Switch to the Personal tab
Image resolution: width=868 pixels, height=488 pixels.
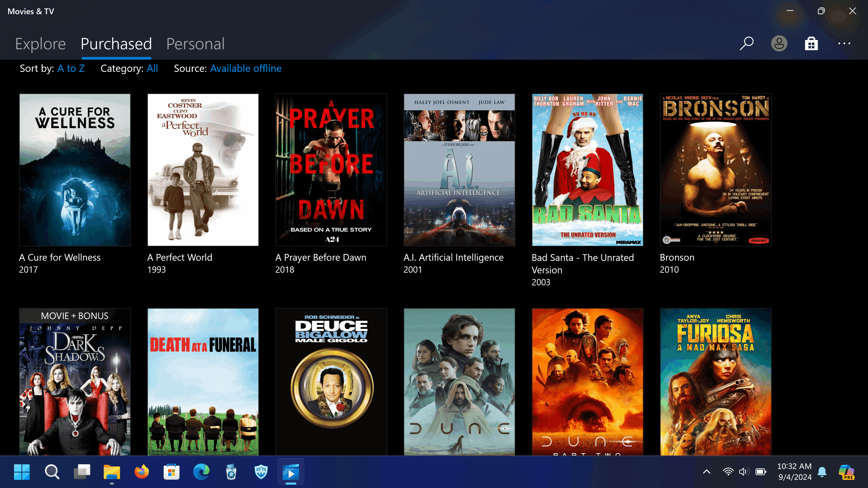click(195, 44)
